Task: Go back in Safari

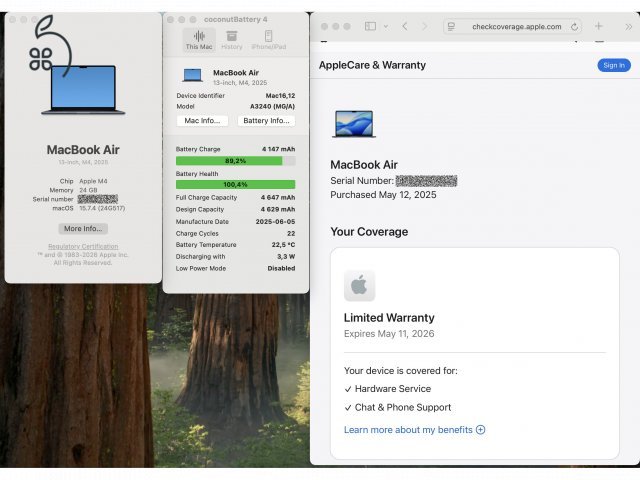Action: [x=405, y=27]
